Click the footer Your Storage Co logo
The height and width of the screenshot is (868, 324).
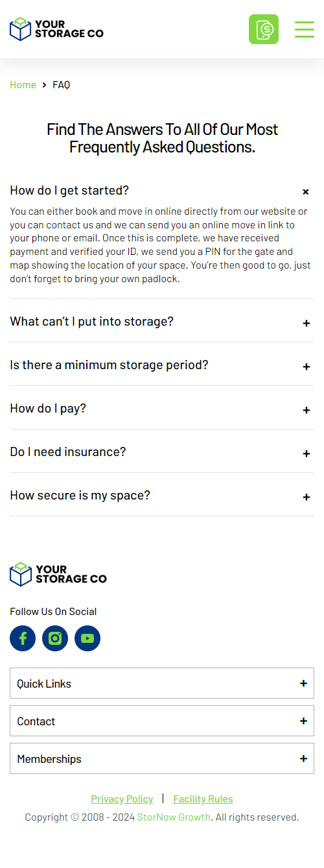58,574
